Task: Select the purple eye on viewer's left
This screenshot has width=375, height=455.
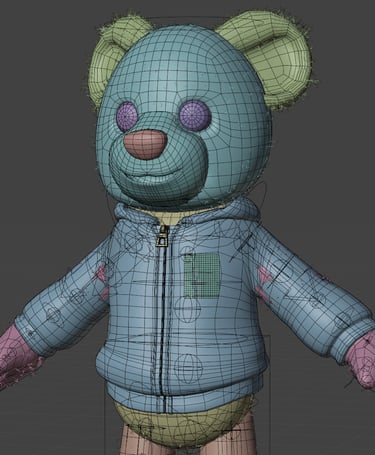Action: tap(127, 116)
